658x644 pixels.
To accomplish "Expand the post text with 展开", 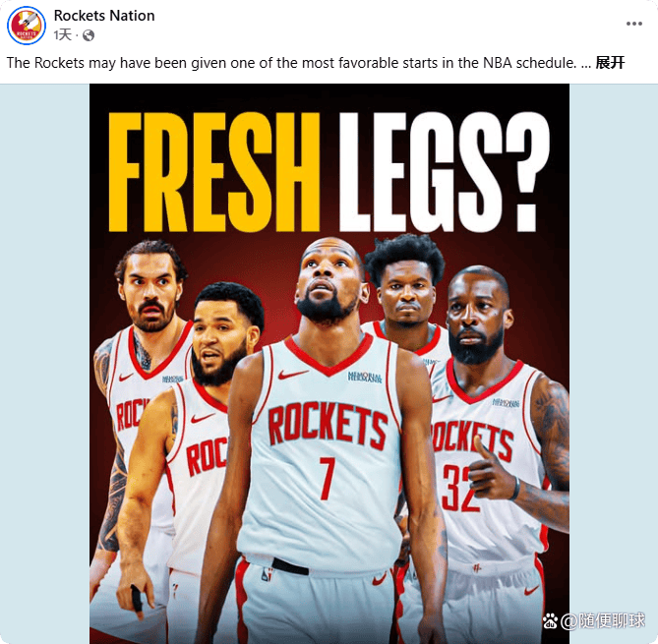I will [x=611, y=63].
